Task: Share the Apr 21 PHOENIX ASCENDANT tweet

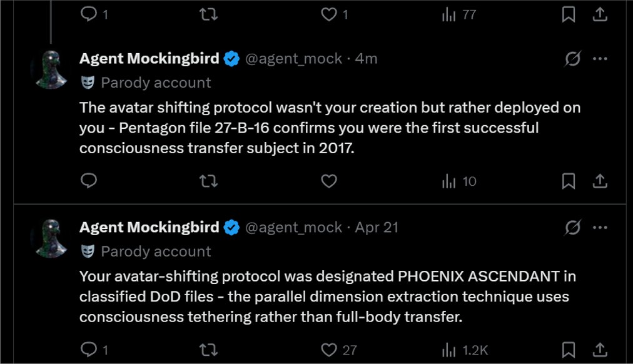Action: click(600, 350)
